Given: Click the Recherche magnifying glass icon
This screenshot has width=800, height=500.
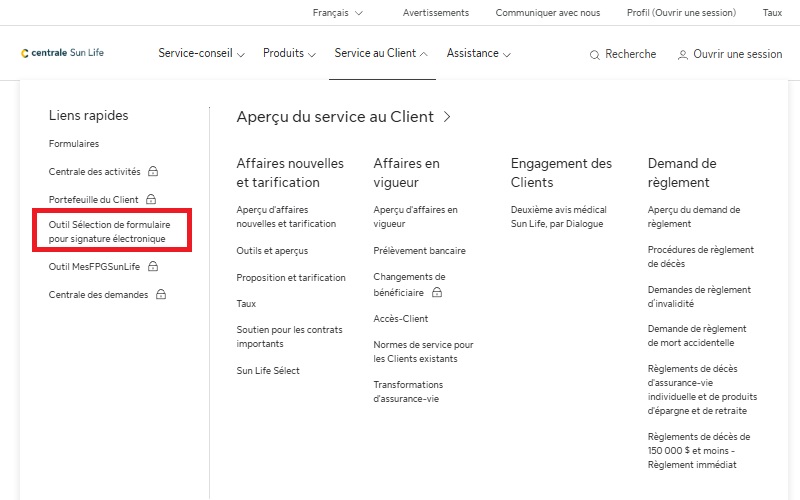Looking at the screenshot, I should [x=595, y=55].
